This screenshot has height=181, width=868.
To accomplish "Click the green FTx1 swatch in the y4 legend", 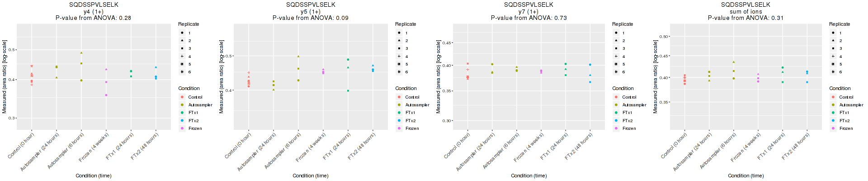I will point(182,113).
